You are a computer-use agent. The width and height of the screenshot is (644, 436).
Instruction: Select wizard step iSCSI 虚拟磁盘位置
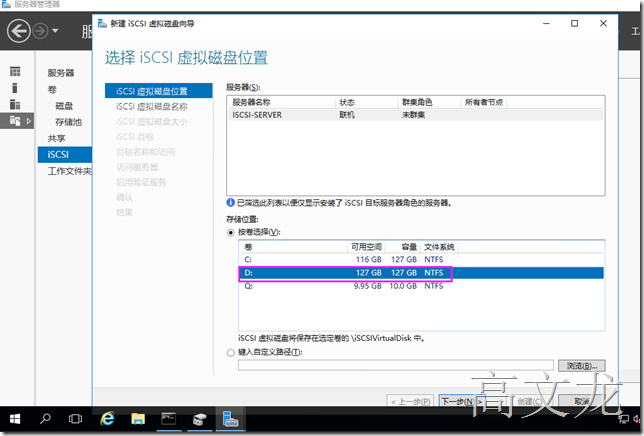(x=159, y=91)
